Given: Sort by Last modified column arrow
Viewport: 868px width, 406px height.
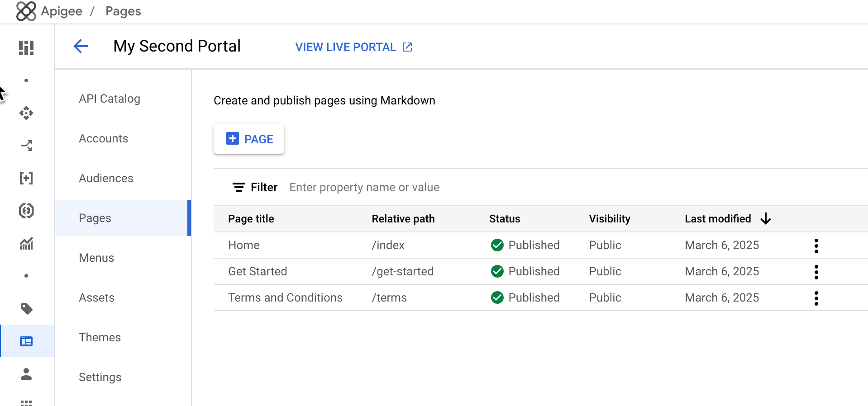Looking at the screenshot, I should (766, 219).
